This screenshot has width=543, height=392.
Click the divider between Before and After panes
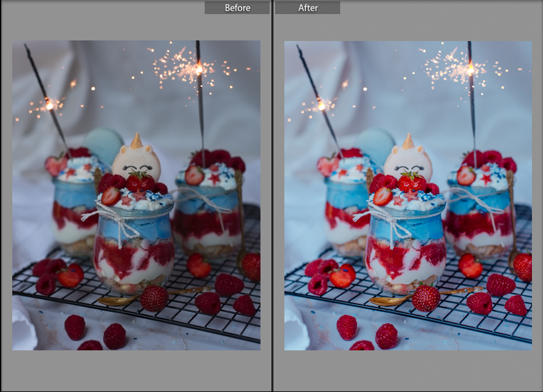pos(272,196)
